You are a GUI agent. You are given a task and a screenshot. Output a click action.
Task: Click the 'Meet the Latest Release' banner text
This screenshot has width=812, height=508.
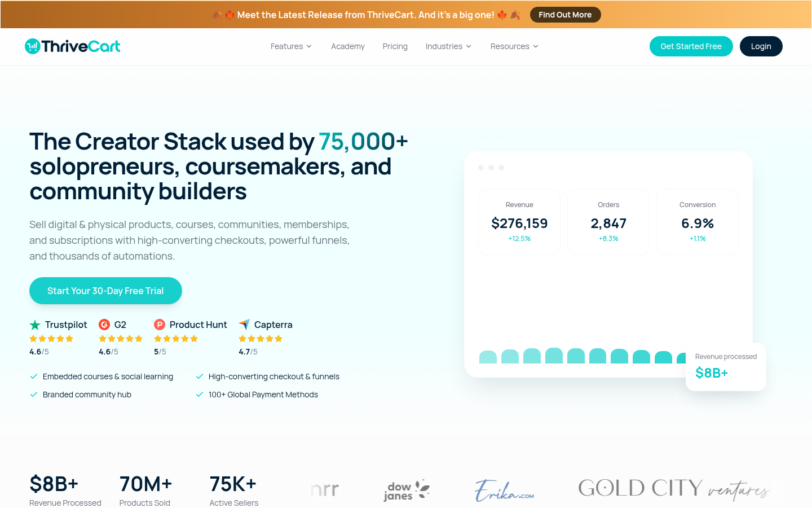click(x=366, y=15)
